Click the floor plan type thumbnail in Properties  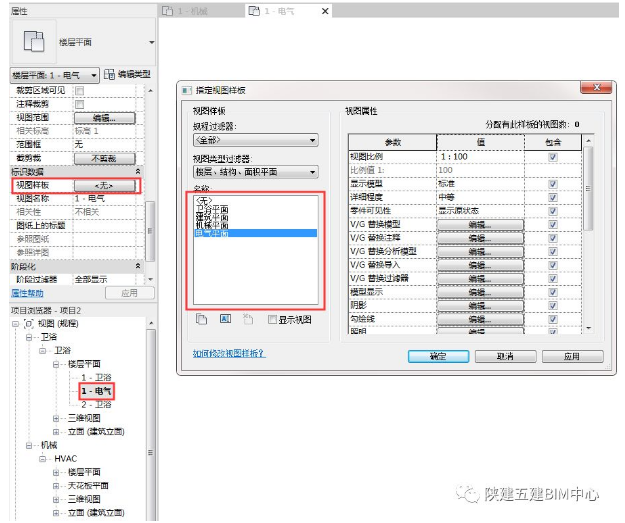pyautogui.click(x=34, y=42)
